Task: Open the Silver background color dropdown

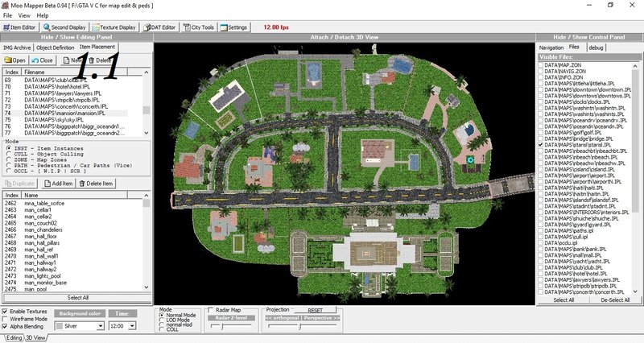Action: pyautogui.click(x=100, y=326)
